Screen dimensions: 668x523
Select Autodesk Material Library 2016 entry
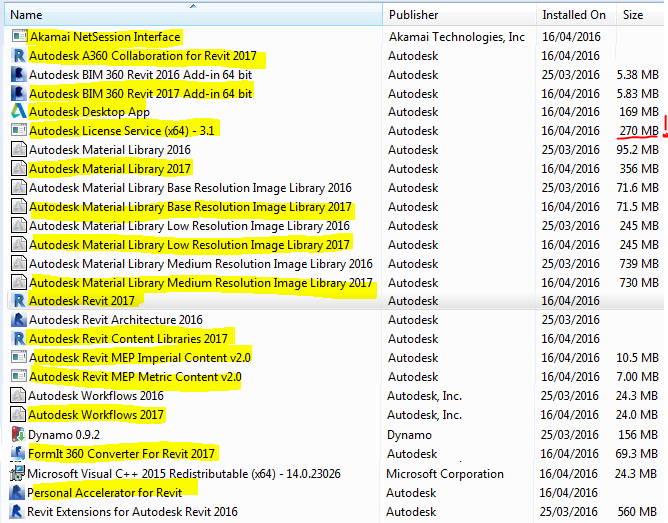[110, 150]
